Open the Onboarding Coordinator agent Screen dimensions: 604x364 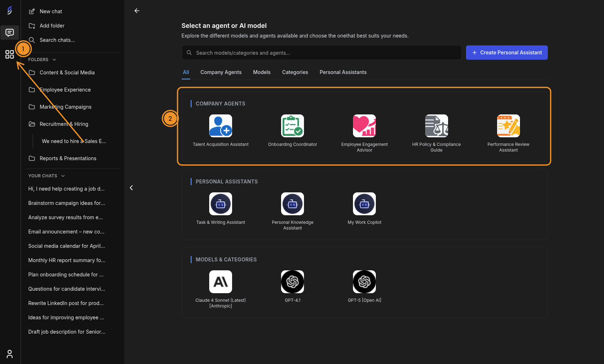(x=292, y=126)
